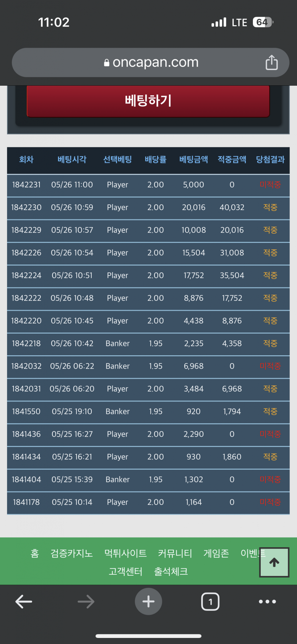Tap the oncapan.com address bar

coord(150,63)
